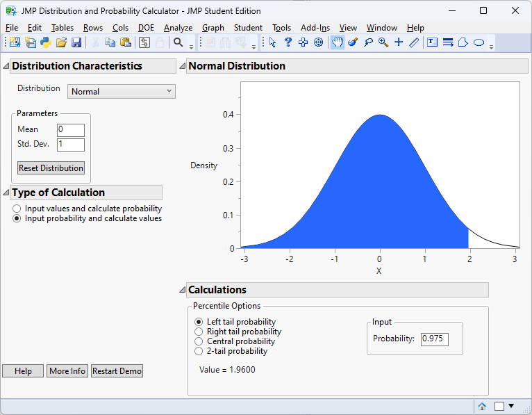Collapse the Calculations section triangle

183,290
